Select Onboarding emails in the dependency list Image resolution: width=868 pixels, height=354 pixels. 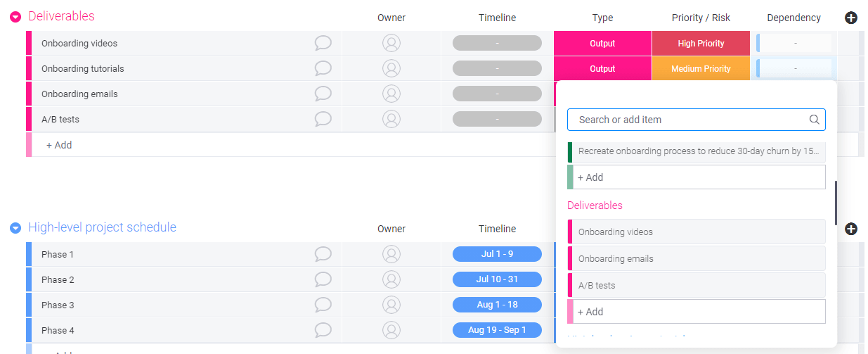click(696, 259)
